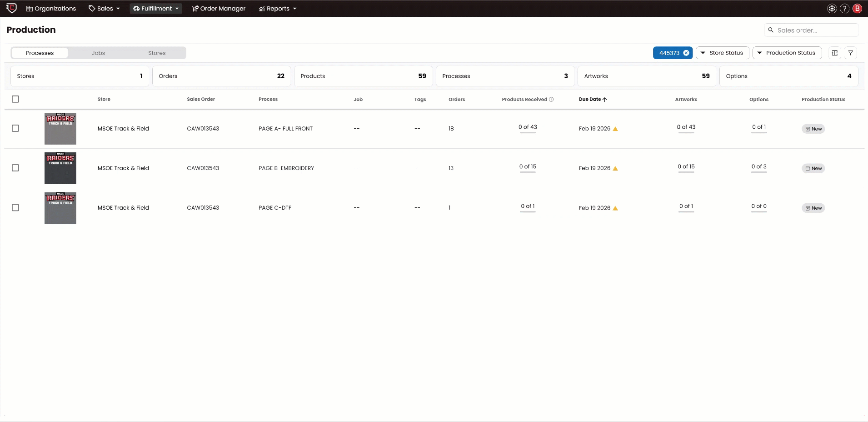Remove the 445373 filter chip
This screenshot has width=868, height=422.
coord(686,53)
